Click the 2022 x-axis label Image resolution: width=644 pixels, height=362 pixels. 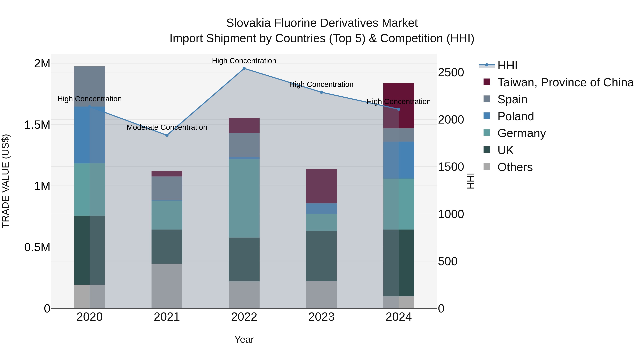pyautogui.click(x=244, y=317)
